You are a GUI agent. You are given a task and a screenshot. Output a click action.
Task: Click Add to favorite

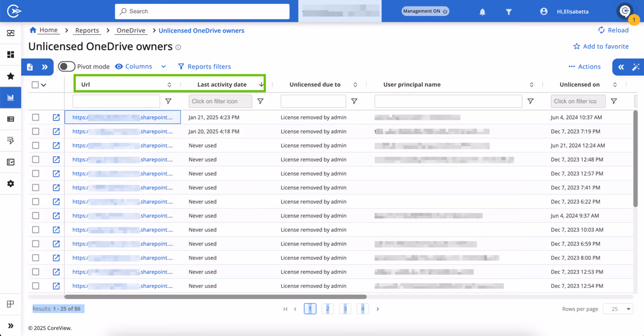pos(601,46)
